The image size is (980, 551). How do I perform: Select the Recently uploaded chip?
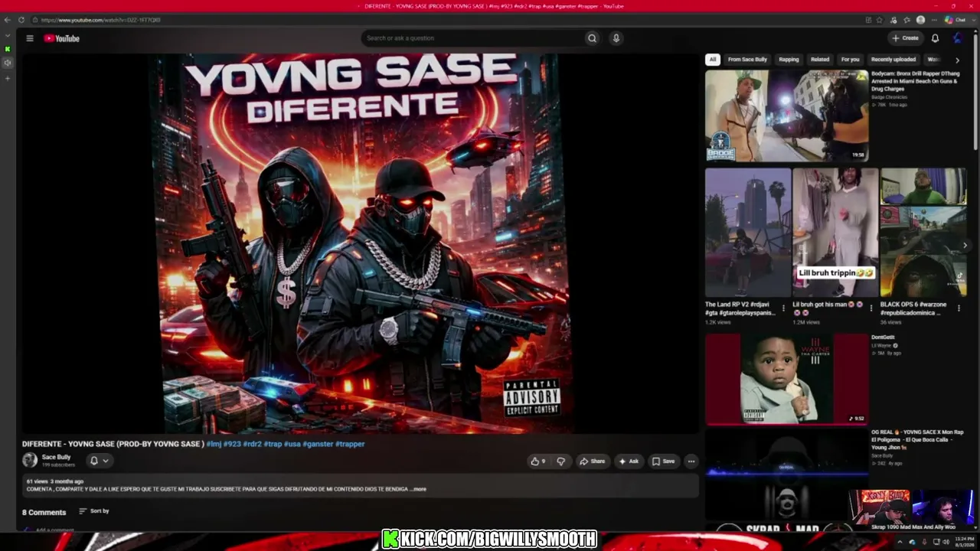[893, 60]
